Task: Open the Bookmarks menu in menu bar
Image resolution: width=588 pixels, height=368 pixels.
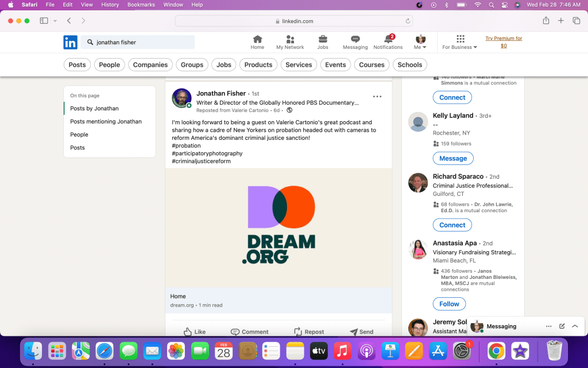Action: [141, 5]
